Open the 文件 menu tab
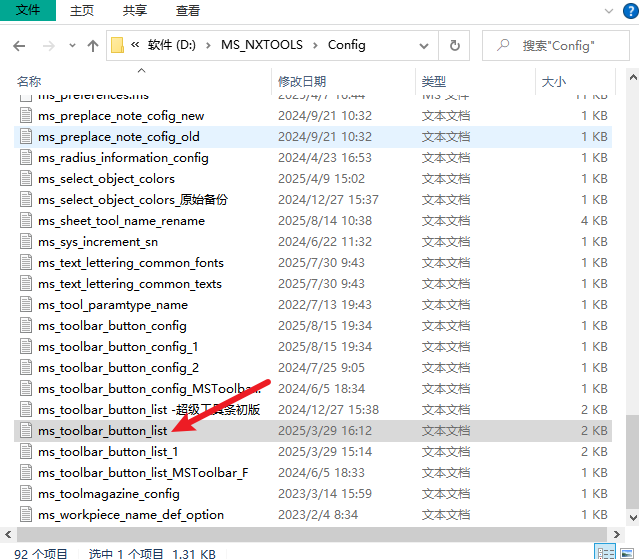 pos(28,10)
